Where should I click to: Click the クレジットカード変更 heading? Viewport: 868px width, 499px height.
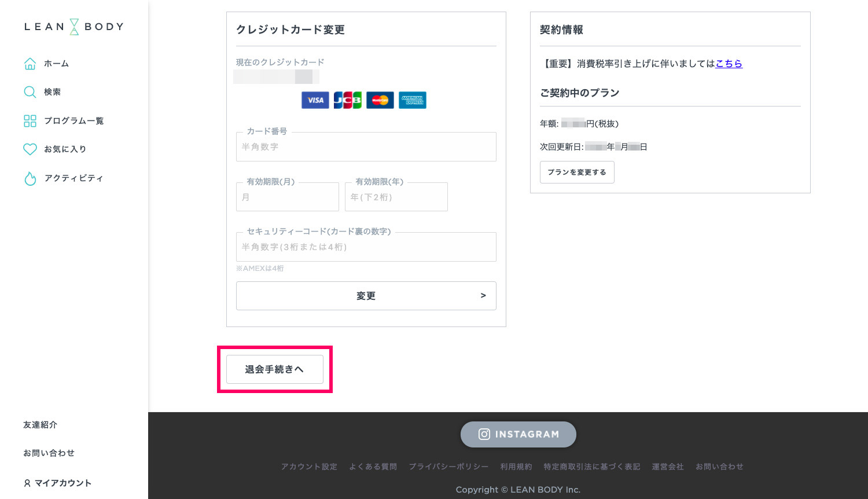(290, 30)
